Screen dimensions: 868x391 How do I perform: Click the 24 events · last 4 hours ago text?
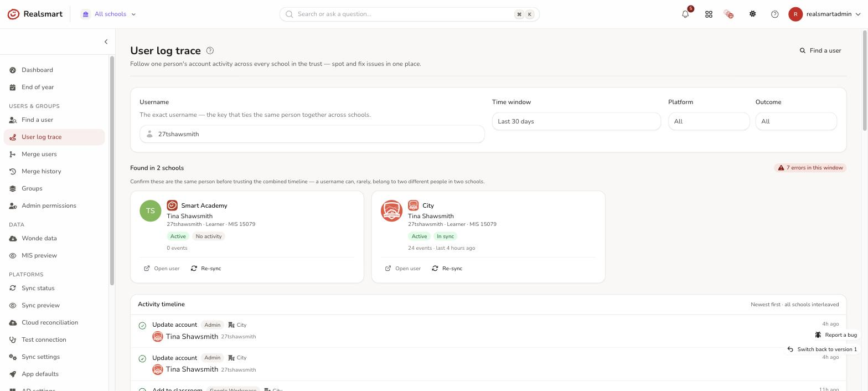coord(441,248)
